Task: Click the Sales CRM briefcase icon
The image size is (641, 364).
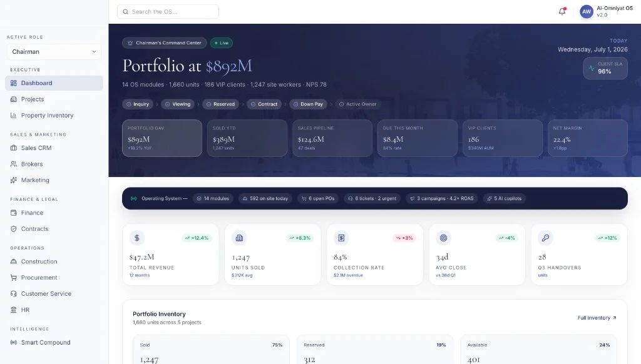Action: (x=14, y=148)
